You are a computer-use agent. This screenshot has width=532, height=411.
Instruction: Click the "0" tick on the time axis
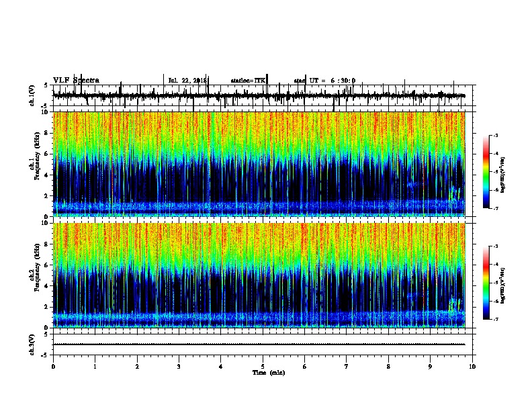coord(53,367)
